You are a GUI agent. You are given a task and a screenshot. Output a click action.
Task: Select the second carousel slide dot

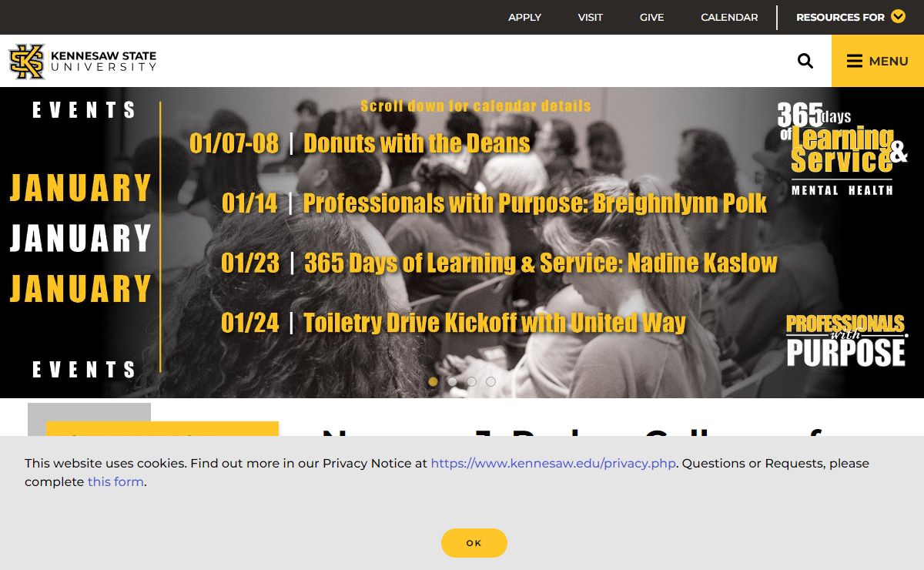(x=452, y=381)
